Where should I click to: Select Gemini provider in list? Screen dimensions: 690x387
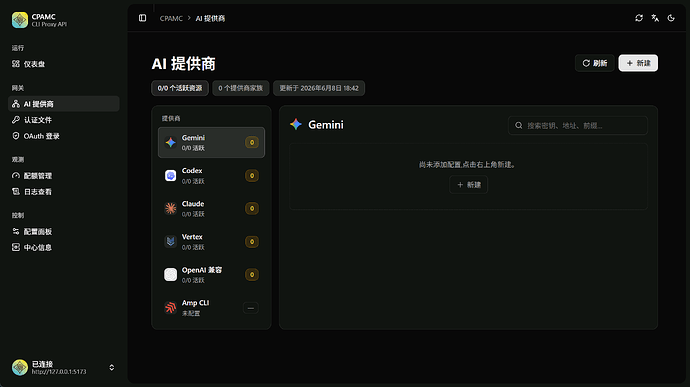pos(211,143)
